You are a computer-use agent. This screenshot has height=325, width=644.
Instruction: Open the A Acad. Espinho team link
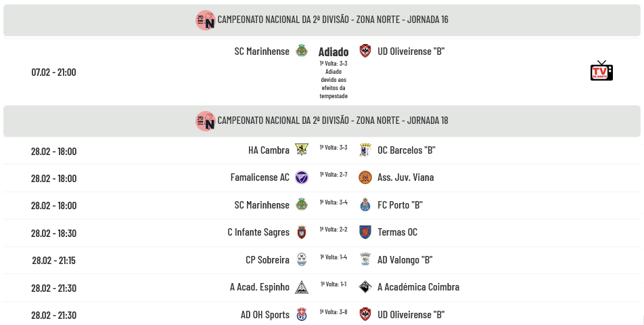[x=259, y=287]
